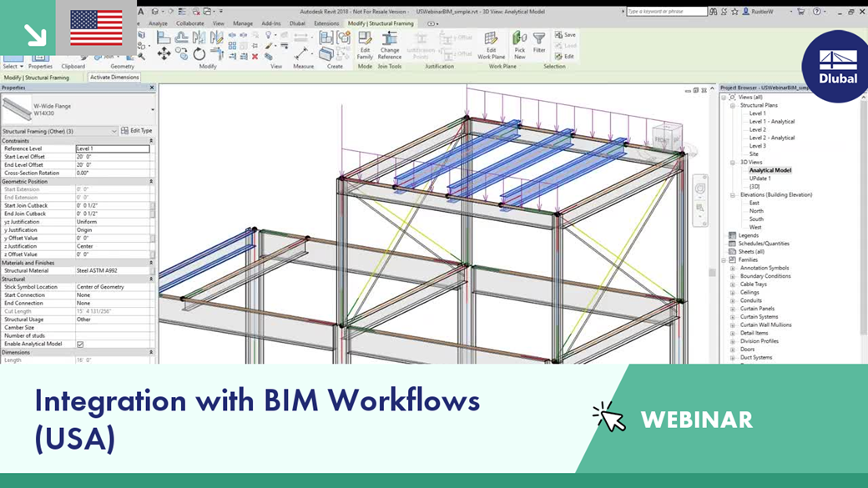Image resolution: width=868 pixels, height=488 pixels.
Task: Collapse the Constraints section in Properties
Action: pyautogui.click(x=151, y=141)
